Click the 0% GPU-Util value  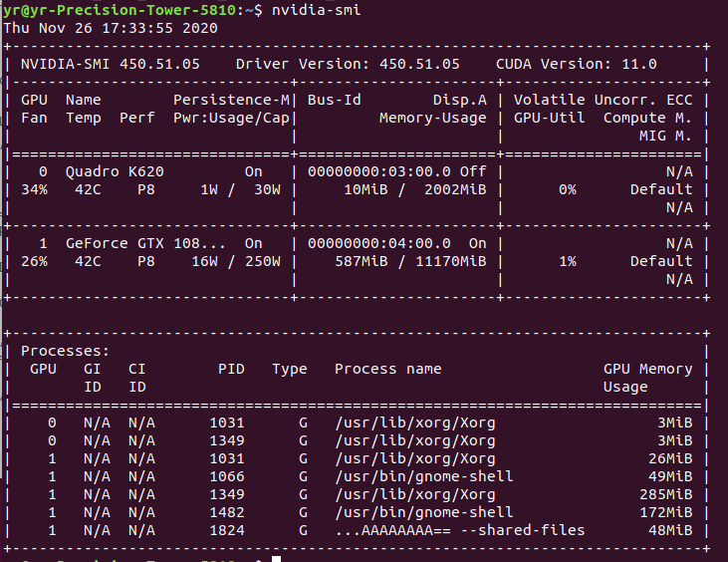[568, 189]
